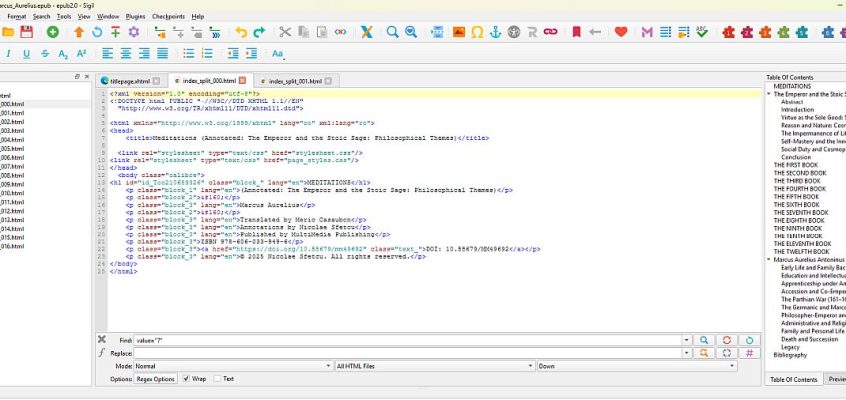846x400 pixels.
Task: Open the Aa change case dropdown
Action: pyautogui.click(x=278, y=53)
